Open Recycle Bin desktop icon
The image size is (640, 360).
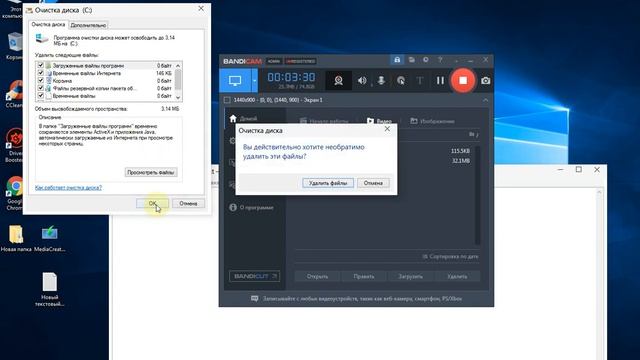pyautogui.click(x=15, y=46)
